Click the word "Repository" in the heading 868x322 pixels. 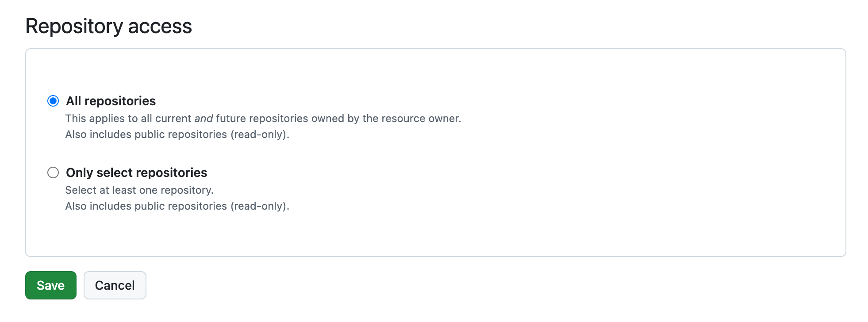pos(74,26)
